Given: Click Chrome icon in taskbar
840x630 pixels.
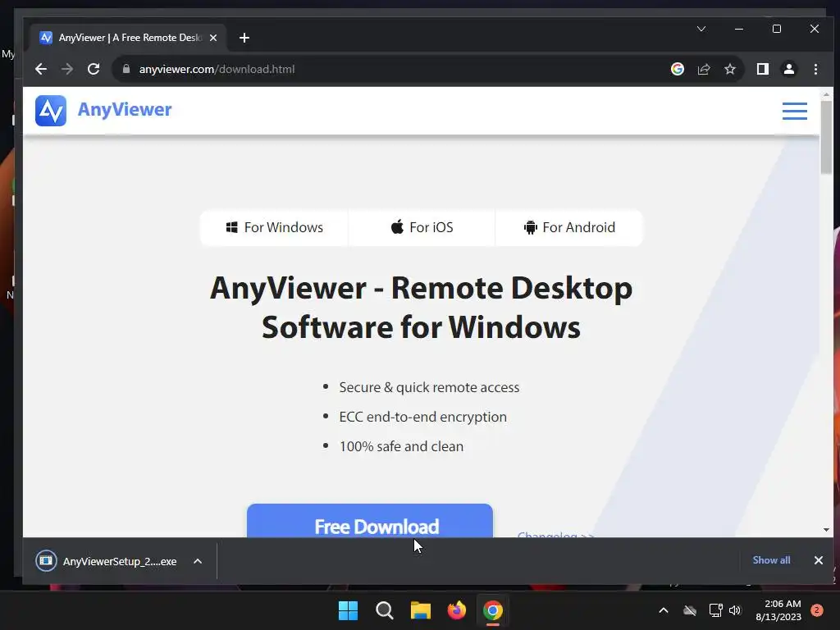Looking at the screenshot, I should coord(493,610).
